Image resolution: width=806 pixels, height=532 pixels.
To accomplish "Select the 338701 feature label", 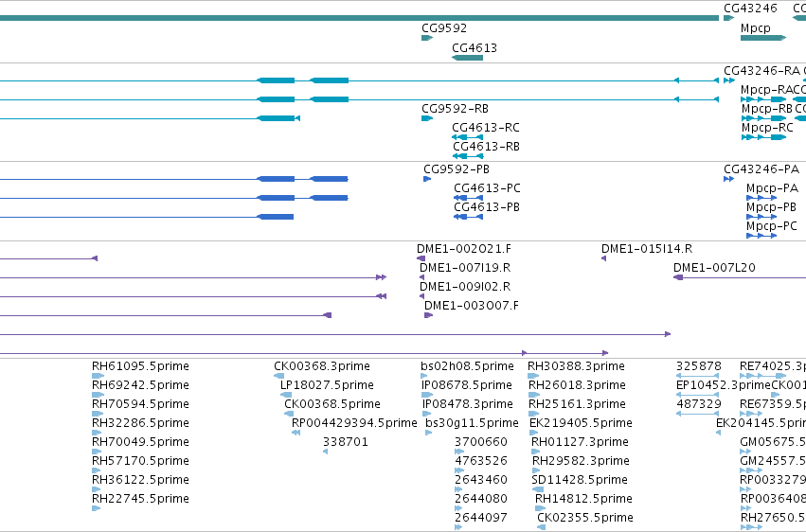I will (346, 442).
